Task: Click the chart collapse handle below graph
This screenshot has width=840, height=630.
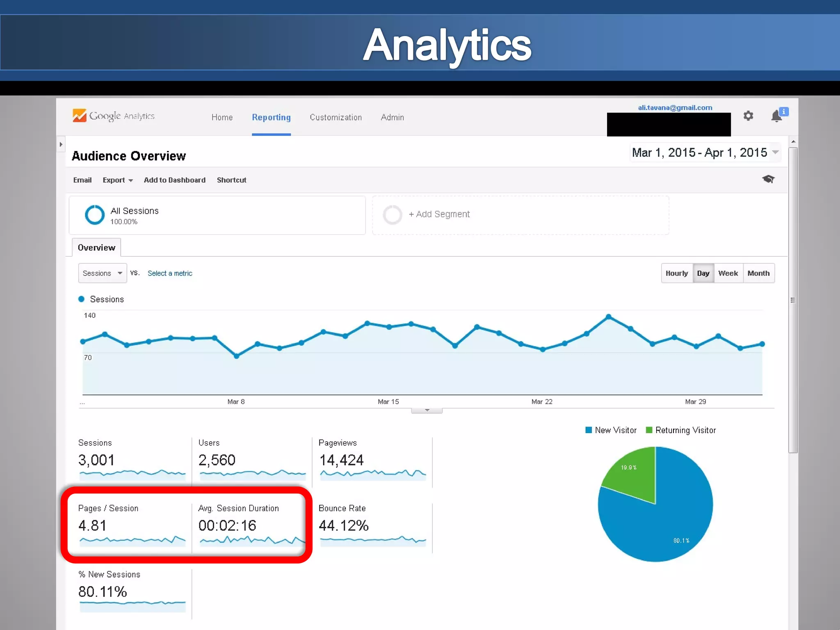Action: [427, 411]
